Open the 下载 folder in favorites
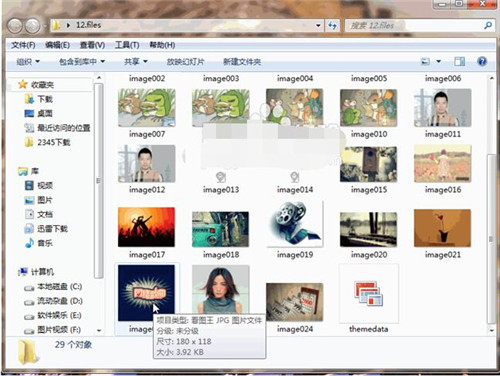This screenshot has width=500, height=376. click(39, 99)
